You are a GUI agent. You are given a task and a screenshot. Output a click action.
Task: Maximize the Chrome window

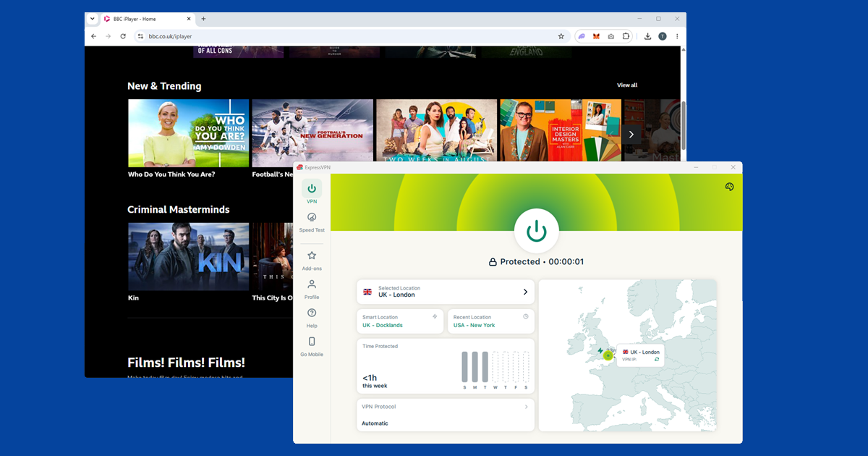tap(658, 18)
